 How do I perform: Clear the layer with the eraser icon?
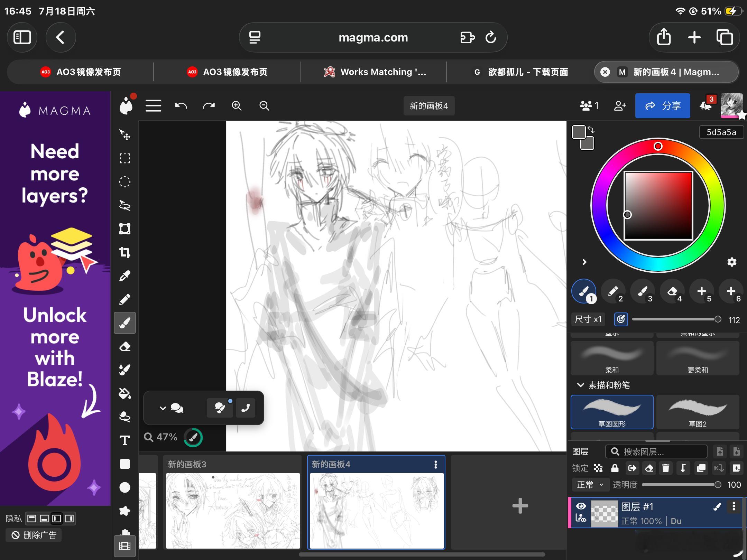click(x=649, y=468)
